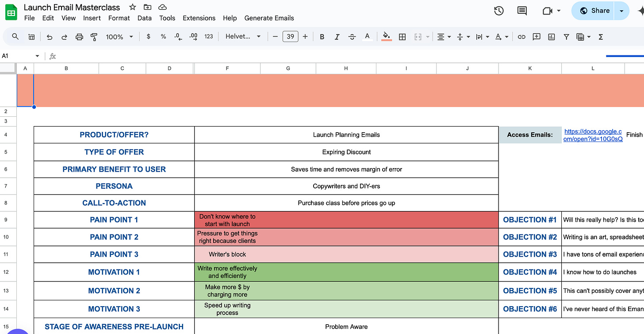Open the docs.google.com link in L4

click(593, 135)
